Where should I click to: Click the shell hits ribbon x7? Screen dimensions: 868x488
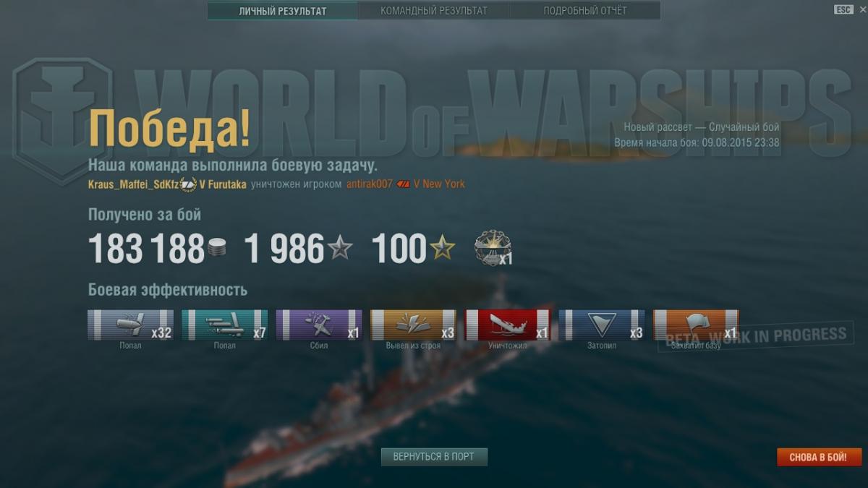(x=224, y=325)
